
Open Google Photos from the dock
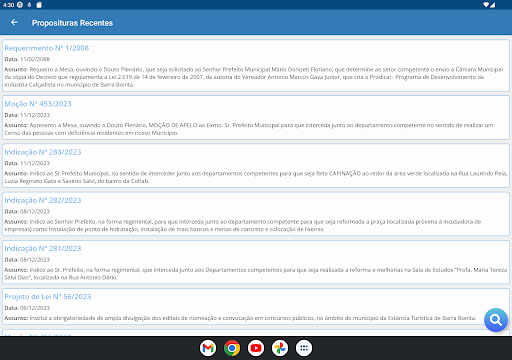(x=280, y=348)
